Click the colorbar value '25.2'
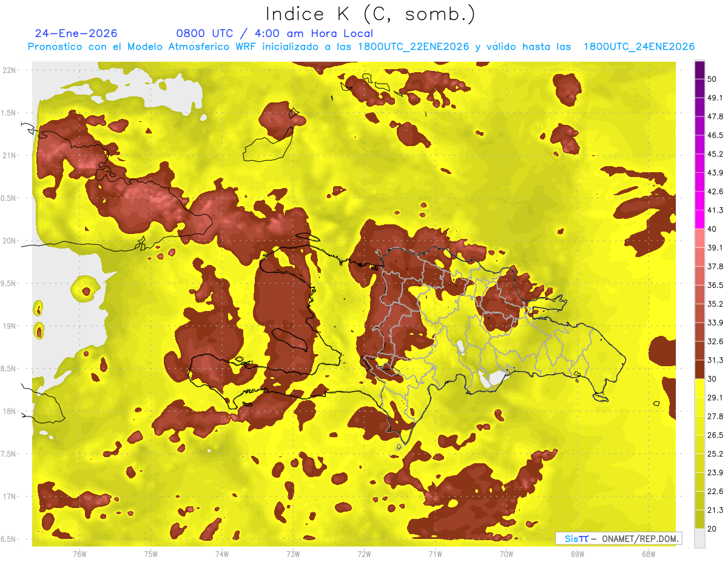The height and width of the screenshot is (562, 728). [715, 453]
